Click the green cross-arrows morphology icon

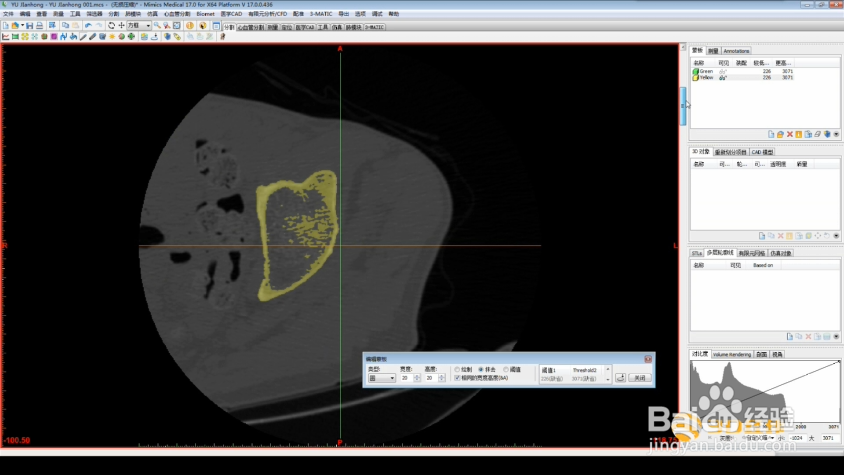[x=131, y=37]
